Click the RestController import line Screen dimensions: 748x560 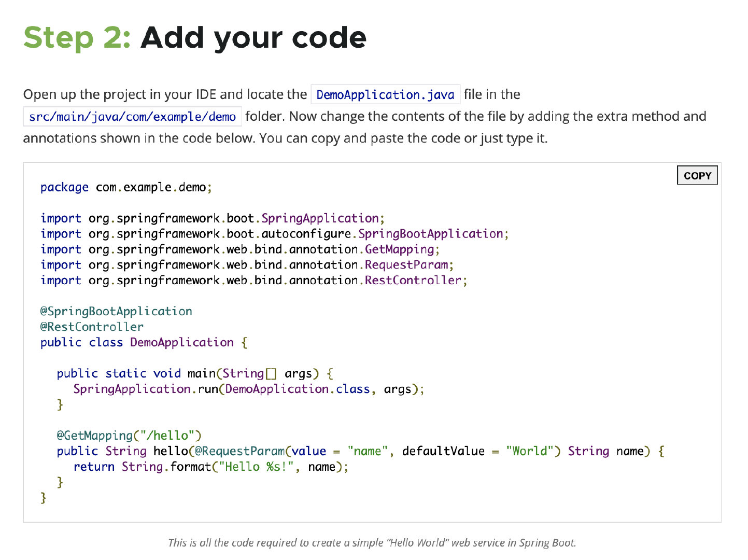pyautogui.click(x=253, y=281)
